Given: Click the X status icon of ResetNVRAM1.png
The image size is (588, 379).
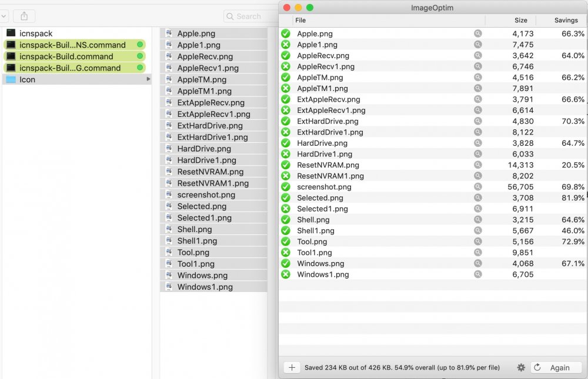Looking at the screenshot, I should tap(286, 176).
